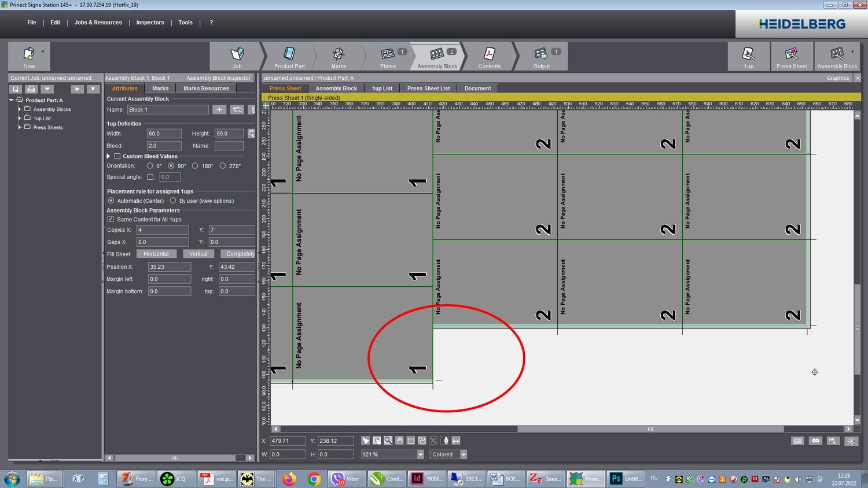The image size is (868, 488).
Task: Click the save icon in job browser
Action: coord(16,89)
